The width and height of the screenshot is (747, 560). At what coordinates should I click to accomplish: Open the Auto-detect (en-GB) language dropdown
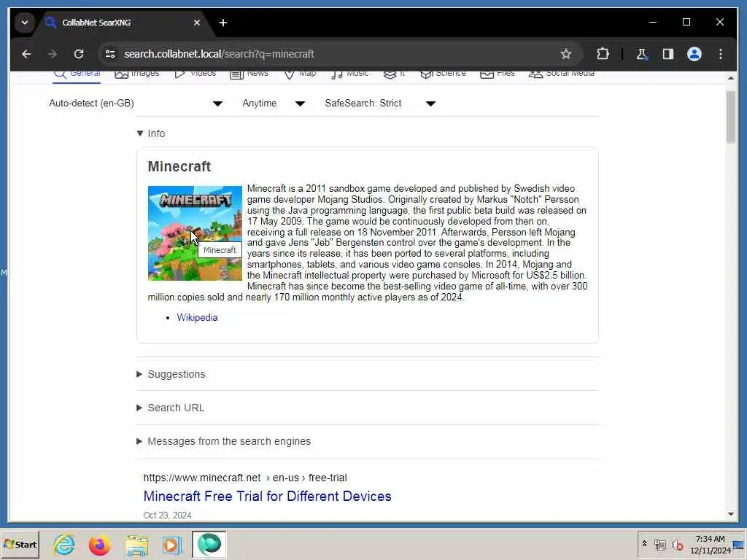(x=136, y=104)
